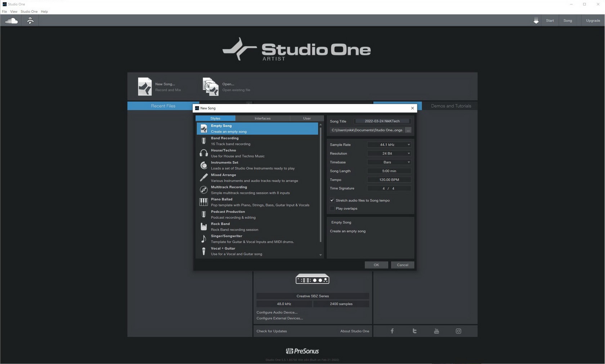Select the Vocal + Guitar microphone icon
This screenshot has width=605, height=364.
(204, 251)
